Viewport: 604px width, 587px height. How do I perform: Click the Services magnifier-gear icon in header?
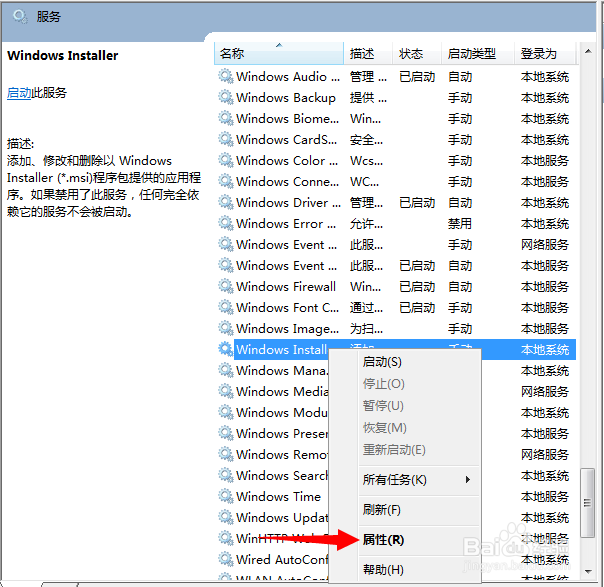[x=20, y=17]
